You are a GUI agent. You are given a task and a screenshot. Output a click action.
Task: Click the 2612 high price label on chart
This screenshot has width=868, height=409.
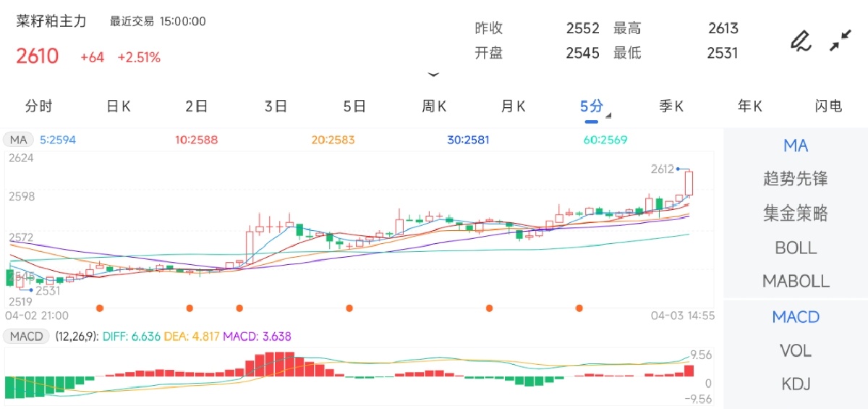pos(663,169)
